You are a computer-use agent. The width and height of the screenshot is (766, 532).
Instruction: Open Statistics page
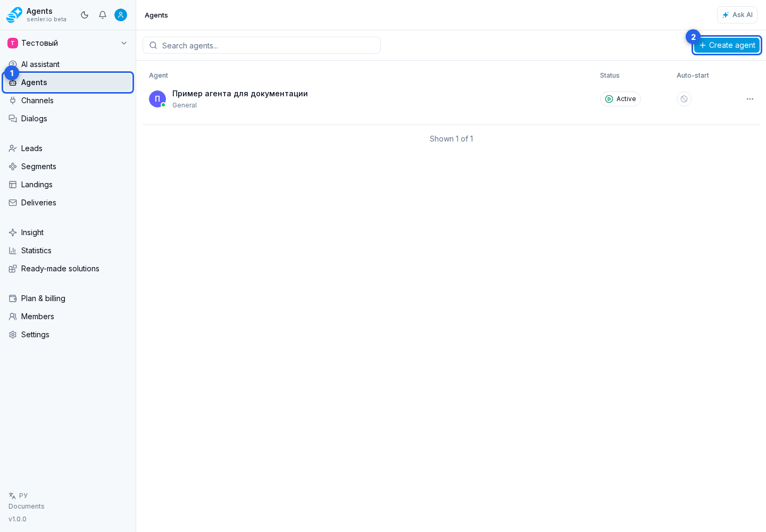tap(68, 251)
